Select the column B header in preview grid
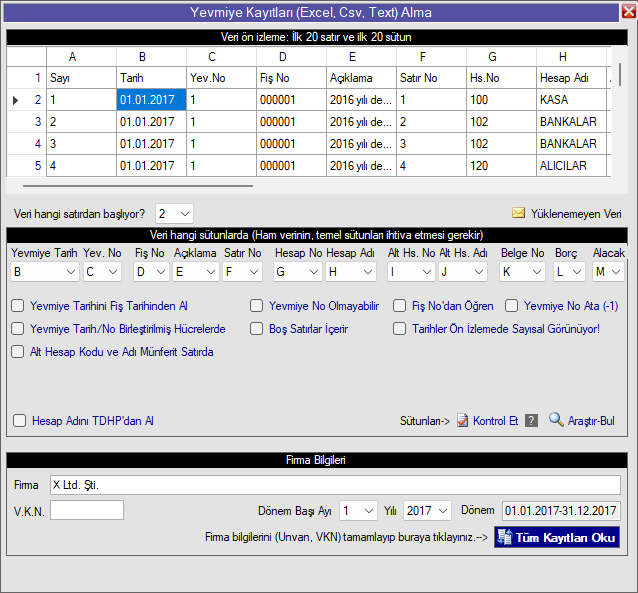 click(142, 57)
